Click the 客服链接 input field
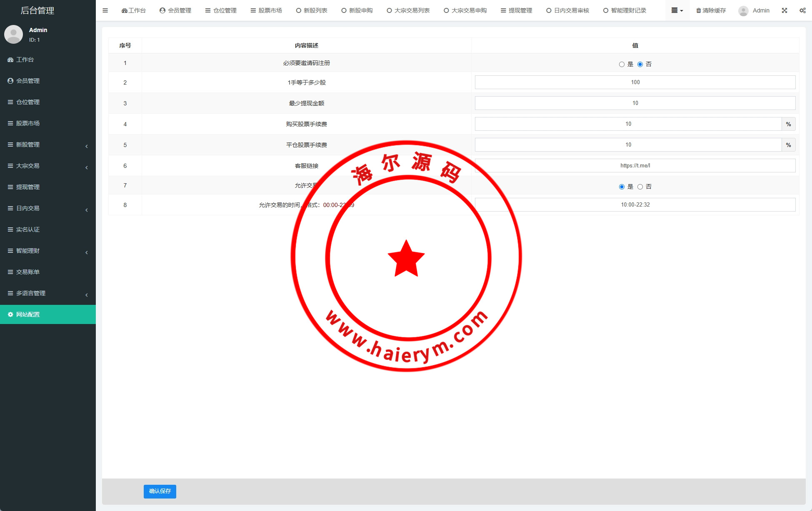Screen dimensions: 812x511 [635, 165]
